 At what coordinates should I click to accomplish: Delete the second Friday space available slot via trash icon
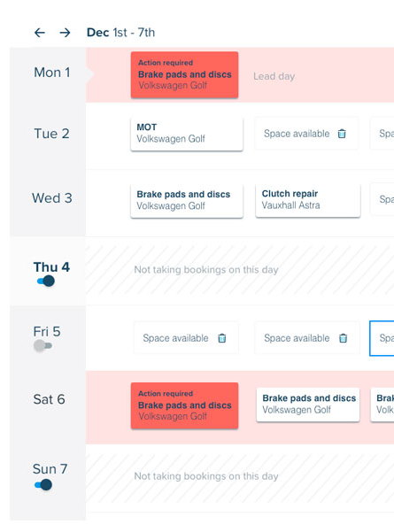(x=344, y=338)
